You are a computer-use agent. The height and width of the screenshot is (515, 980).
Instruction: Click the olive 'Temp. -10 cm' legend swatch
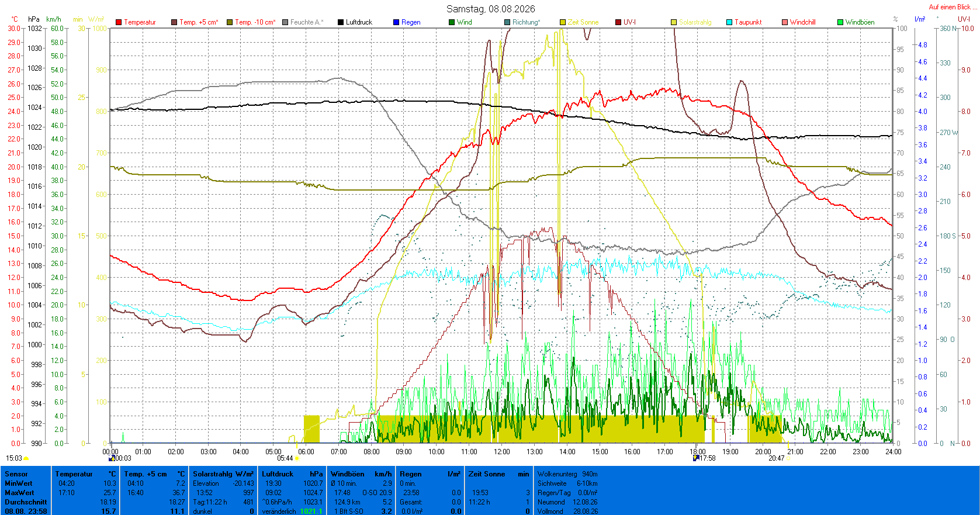pyautogui.click(x=230, y=22)
